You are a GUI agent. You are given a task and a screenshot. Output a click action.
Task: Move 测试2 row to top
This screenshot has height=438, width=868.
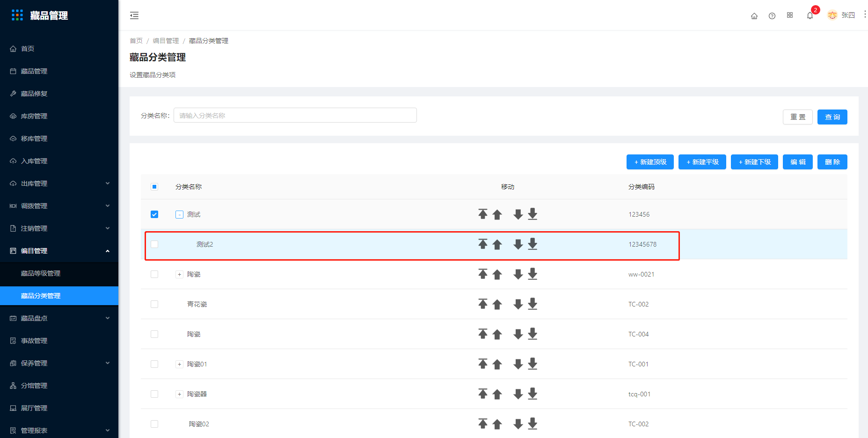[483, 244]
